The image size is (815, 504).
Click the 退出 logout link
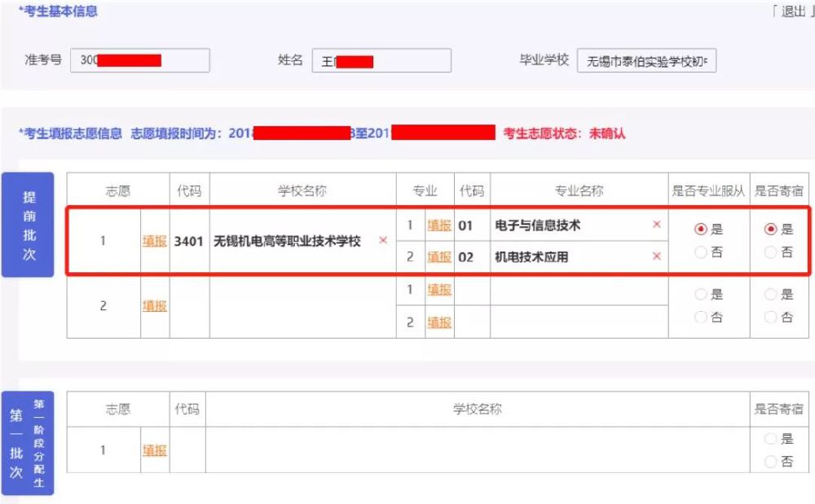point(793,11)
